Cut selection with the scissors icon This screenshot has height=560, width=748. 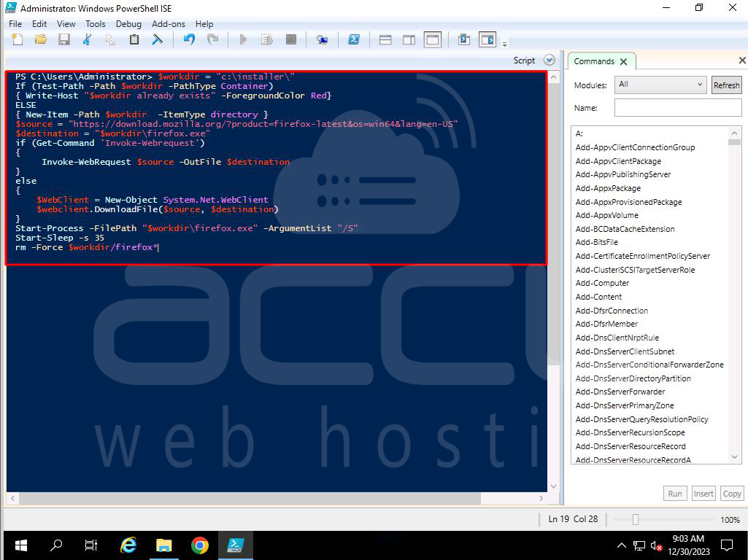tap(87, 39)
